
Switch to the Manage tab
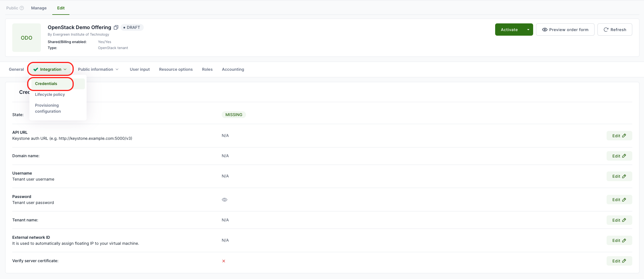point(39,8)
